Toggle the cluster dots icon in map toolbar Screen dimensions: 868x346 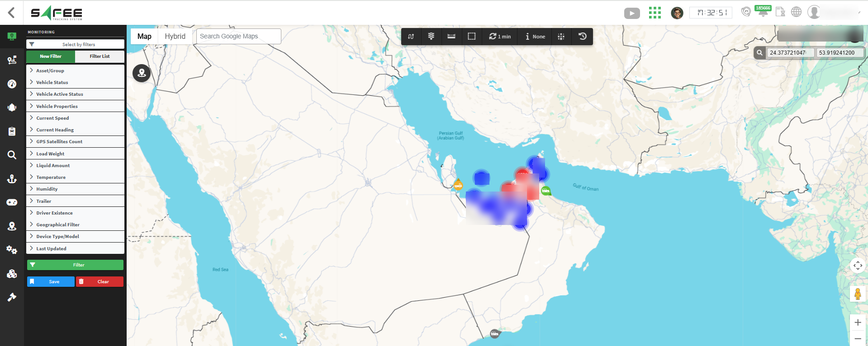pyautogui.click(x=561, y=37)
